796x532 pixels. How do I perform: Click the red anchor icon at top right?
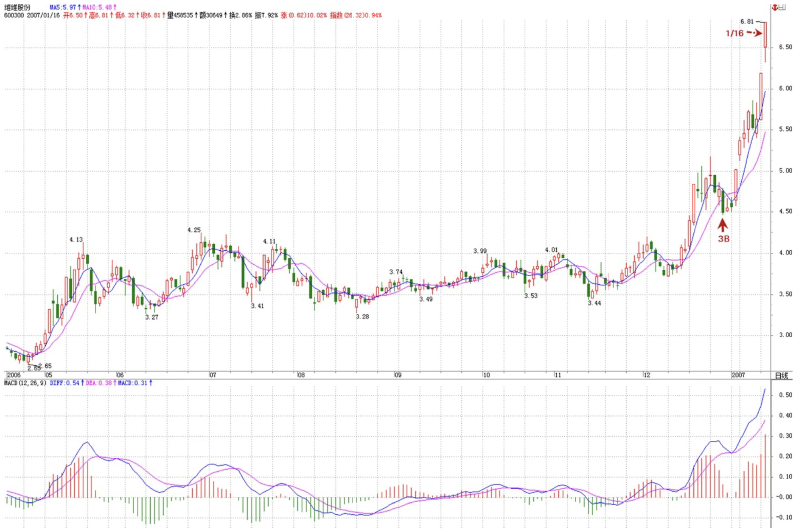[x=776, y=7]
